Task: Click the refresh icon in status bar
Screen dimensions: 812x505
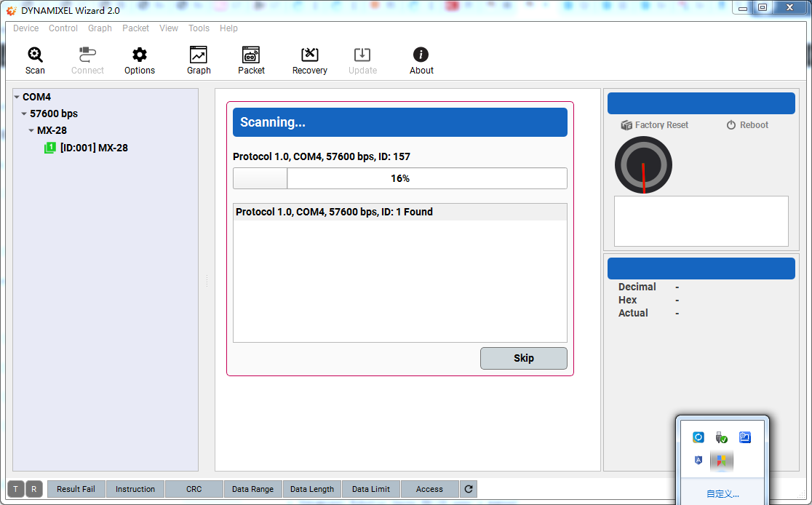Action: [469, 489]
